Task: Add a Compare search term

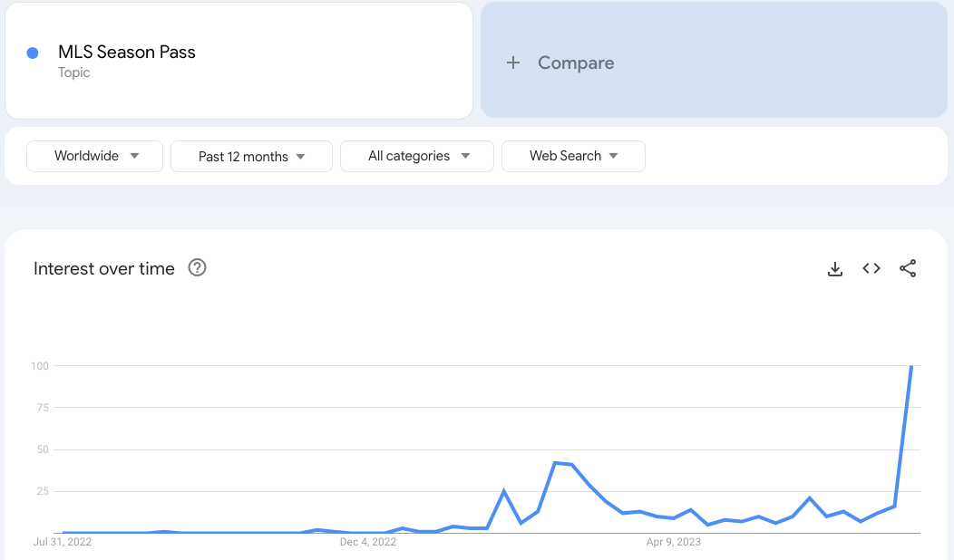Action: tap(714, 60)
